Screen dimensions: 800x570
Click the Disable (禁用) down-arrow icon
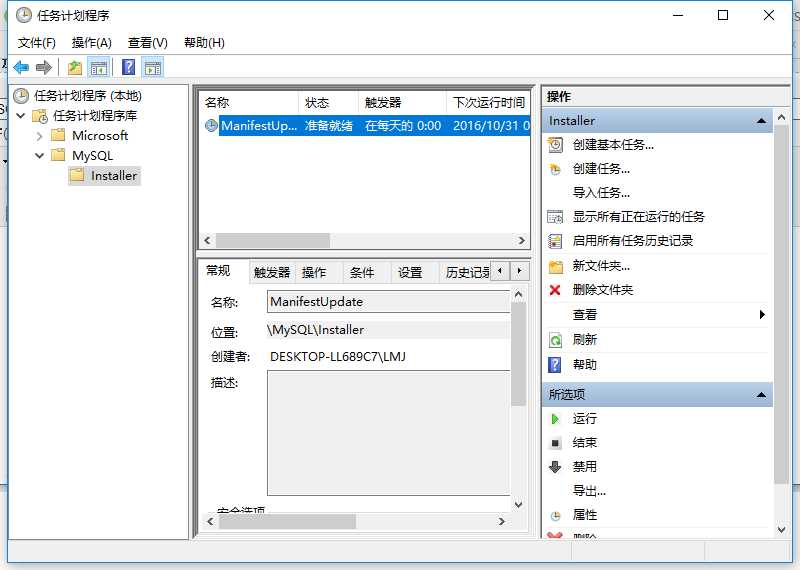[x=555, y=466]
